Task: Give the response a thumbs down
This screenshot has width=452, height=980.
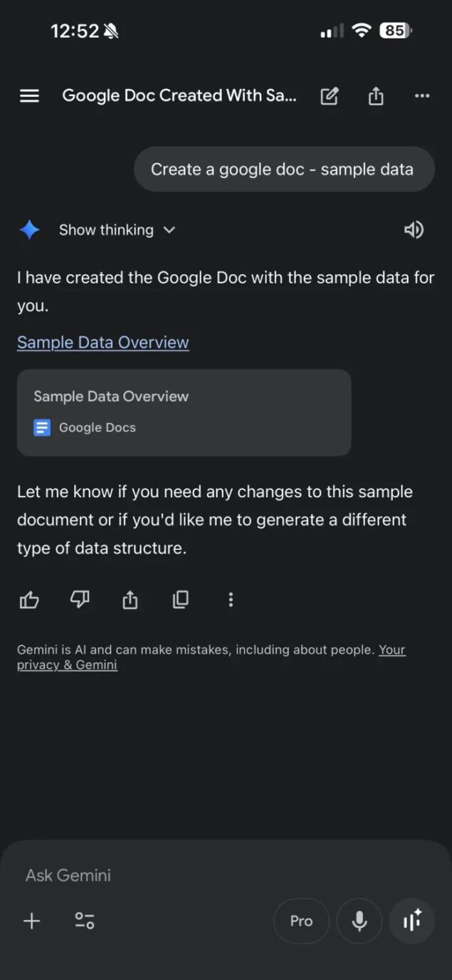Action: point(80,600)
